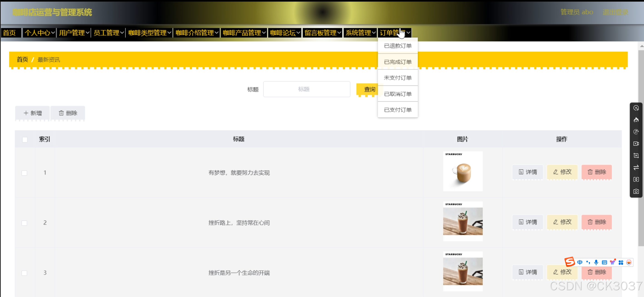Focus the 标题 search input field
Image resolution: width=644 pixels, height=297 pixels.
(x=306, y=89)
